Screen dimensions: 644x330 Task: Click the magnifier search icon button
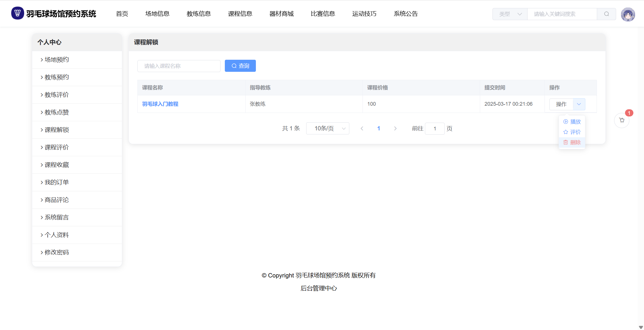(606, 14)
